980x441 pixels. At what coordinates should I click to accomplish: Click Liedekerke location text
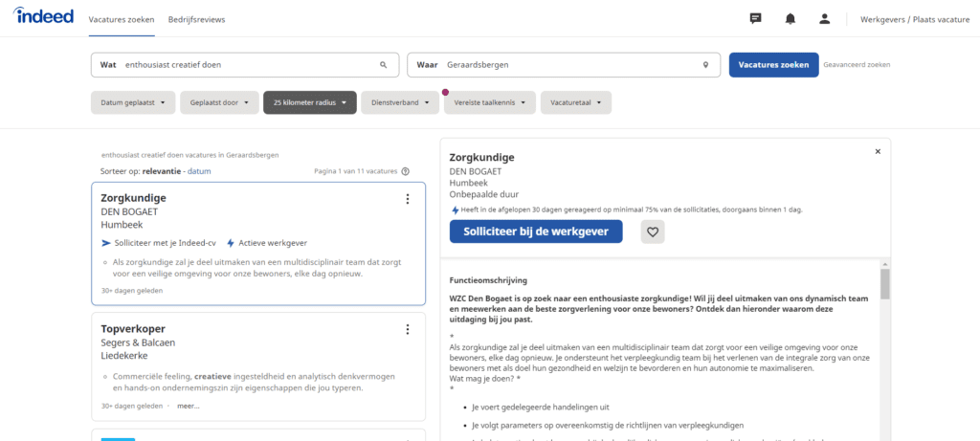pos(124,356)
